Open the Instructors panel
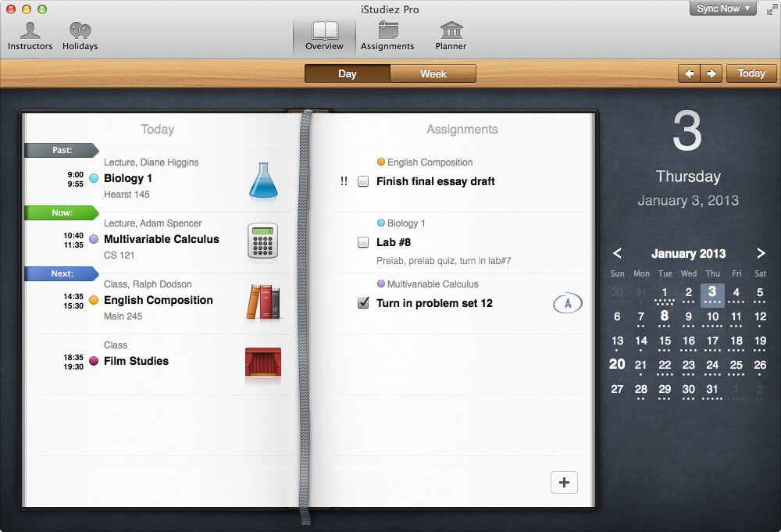 point(30,36)
